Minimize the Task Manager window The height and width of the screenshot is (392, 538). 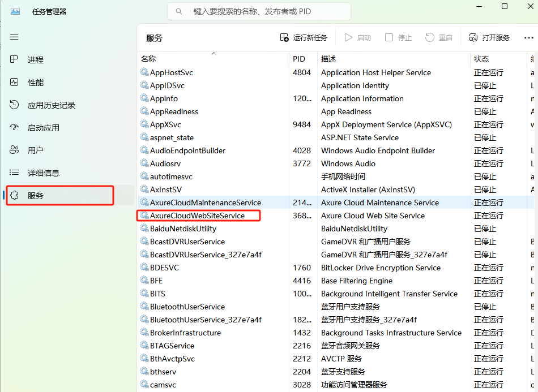tap(479, 7)
